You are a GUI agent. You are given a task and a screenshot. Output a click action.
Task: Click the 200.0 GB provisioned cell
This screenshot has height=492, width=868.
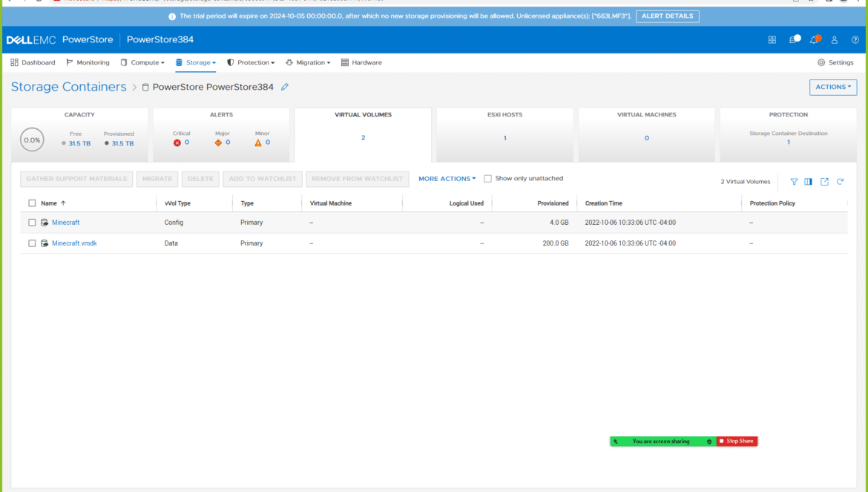tap(555, 243)
